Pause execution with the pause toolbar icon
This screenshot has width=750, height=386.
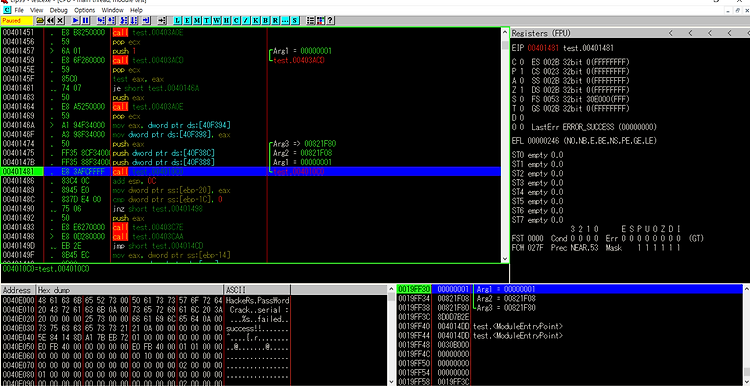coord(86,21)
